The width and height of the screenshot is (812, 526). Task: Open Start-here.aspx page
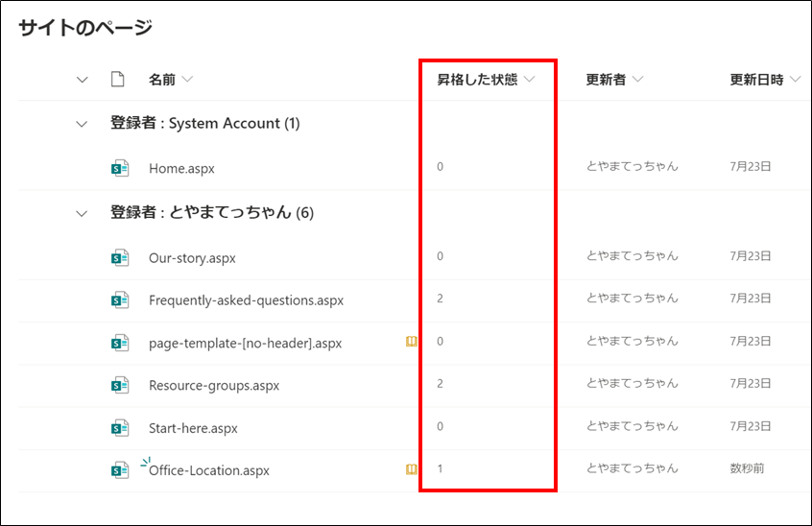pyautogui.click(x=193, y=429)
